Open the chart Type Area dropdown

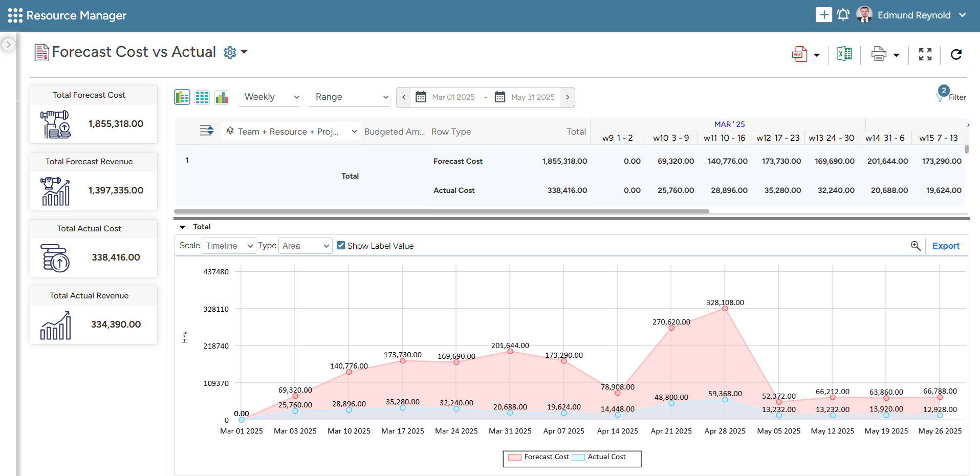coord(306,246)
